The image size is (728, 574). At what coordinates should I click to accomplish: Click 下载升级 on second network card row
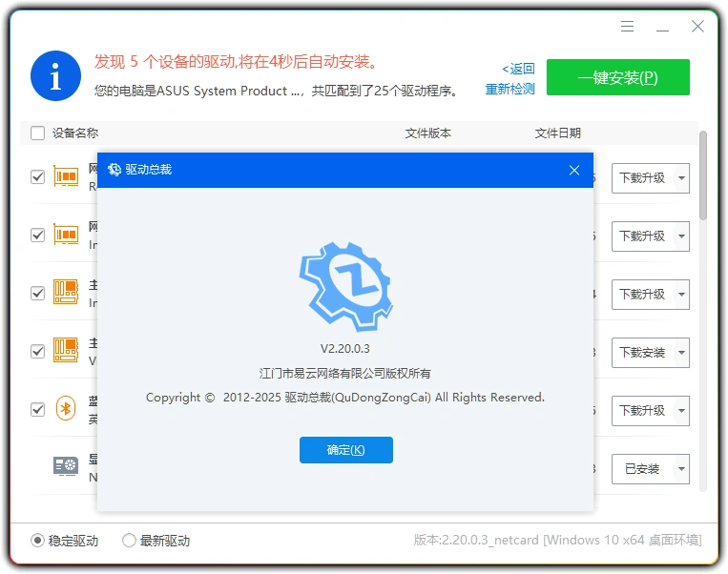click(x=643, y=236)
